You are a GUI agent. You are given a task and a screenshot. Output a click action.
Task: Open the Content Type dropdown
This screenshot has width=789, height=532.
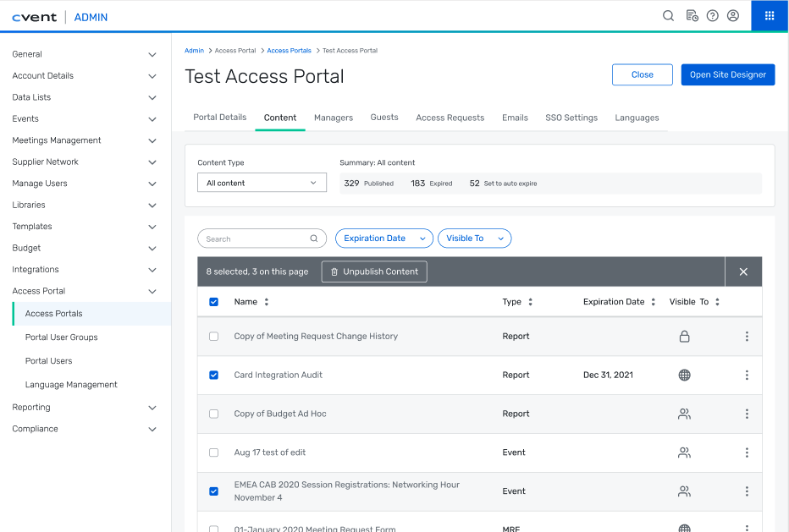(x=262, y=183)
